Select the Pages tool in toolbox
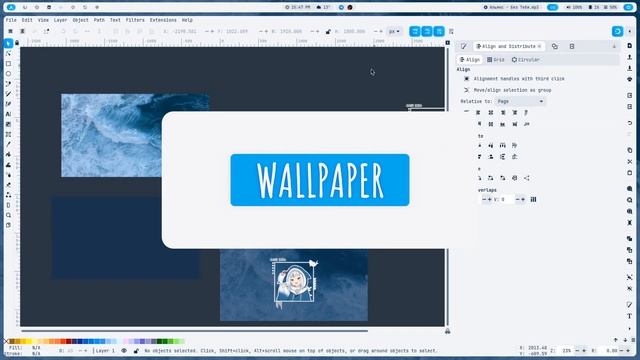The width and height of the screenshot is (640, 360). click(8, 225)
